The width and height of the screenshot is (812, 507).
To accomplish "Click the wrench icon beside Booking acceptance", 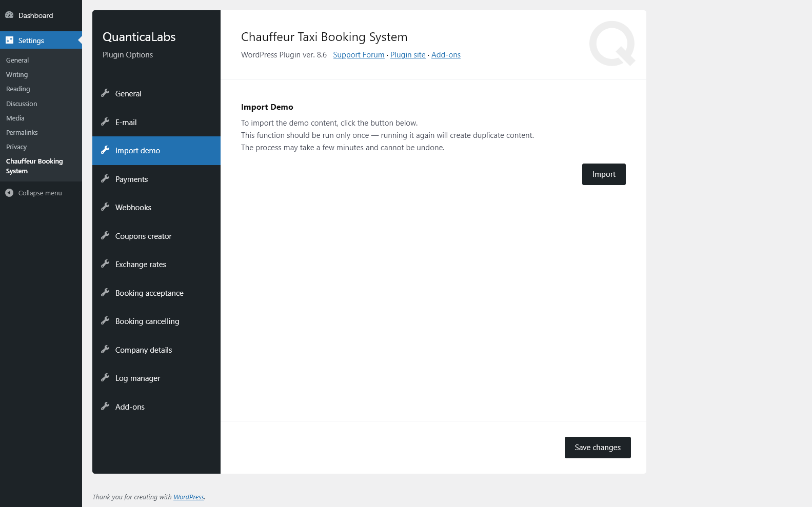I will (x=105, y=292).
